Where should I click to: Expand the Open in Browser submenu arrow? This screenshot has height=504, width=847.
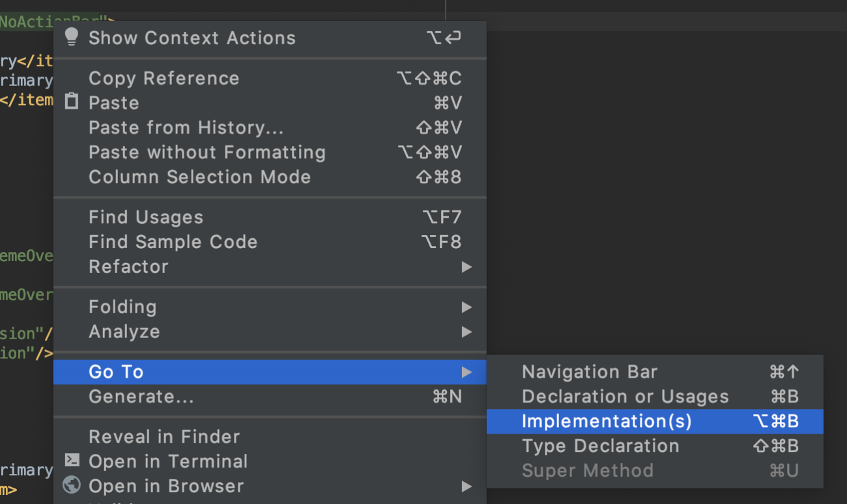point(467,486)
